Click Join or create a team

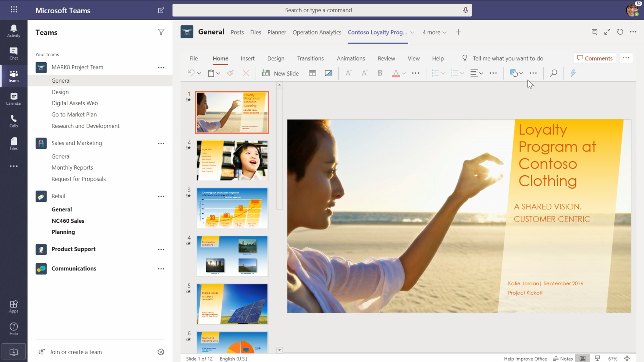coord(76,352)
